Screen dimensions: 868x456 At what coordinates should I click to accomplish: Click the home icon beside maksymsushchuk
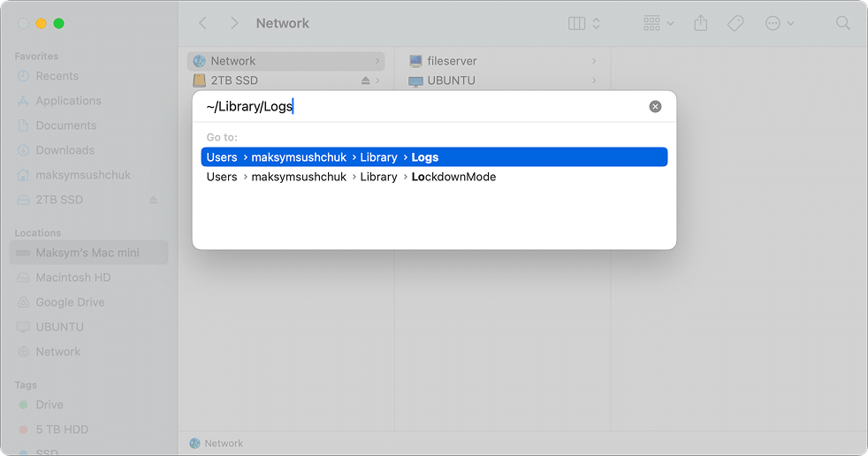23,175
